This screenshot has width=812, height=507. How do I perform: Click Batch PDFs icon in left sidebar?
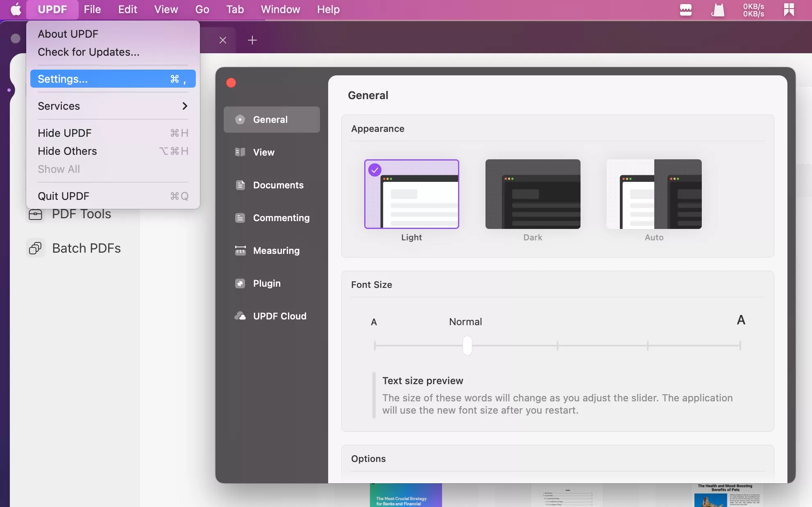point(35,248)
